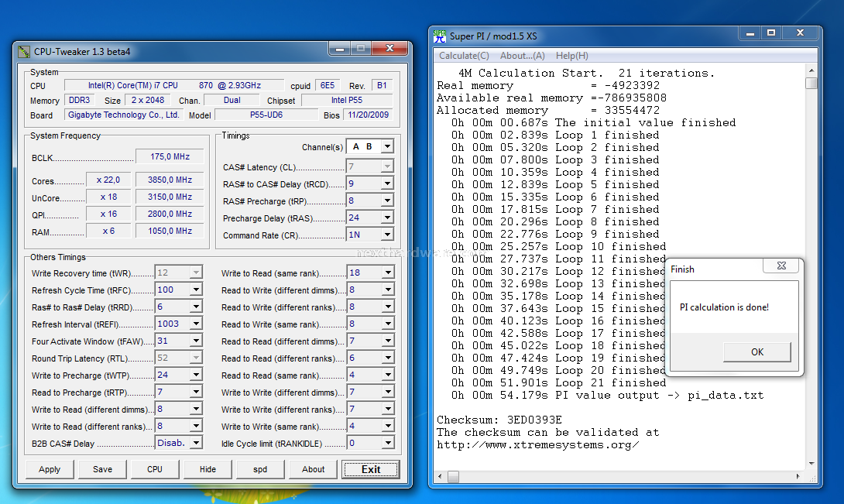Click the Exit button
This screenshot has width=844, height=504.
pos(370,469)
